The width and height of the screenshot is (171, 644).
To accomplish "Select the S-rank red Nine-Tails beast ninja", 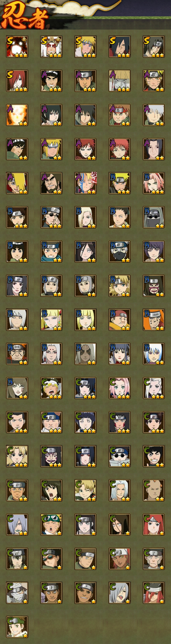I will pyautogui.click(x=17, y=47).
